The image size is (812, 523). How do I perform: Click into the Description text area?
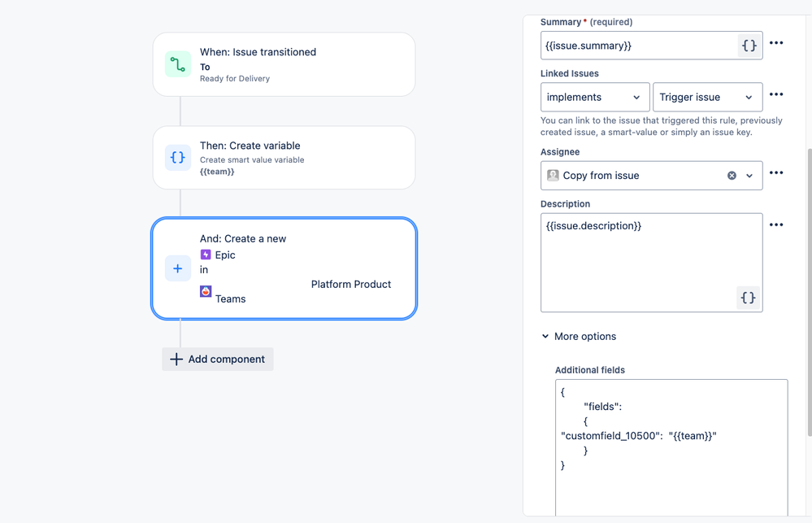[x=651, y=263]
